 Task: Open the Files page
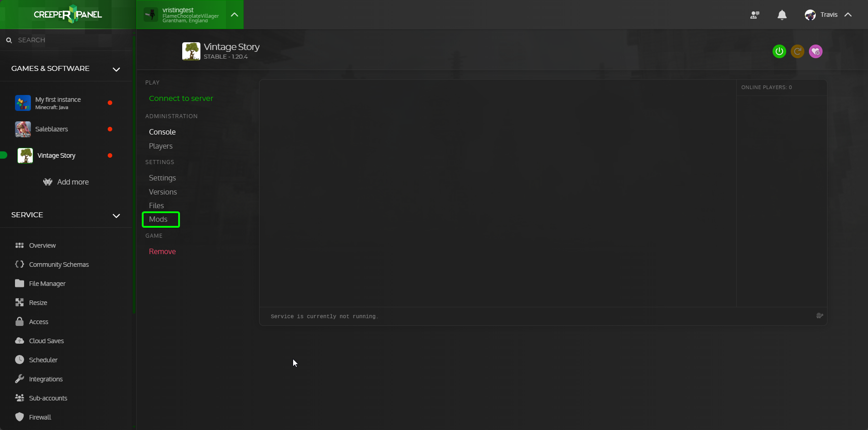tap(156, 205)
